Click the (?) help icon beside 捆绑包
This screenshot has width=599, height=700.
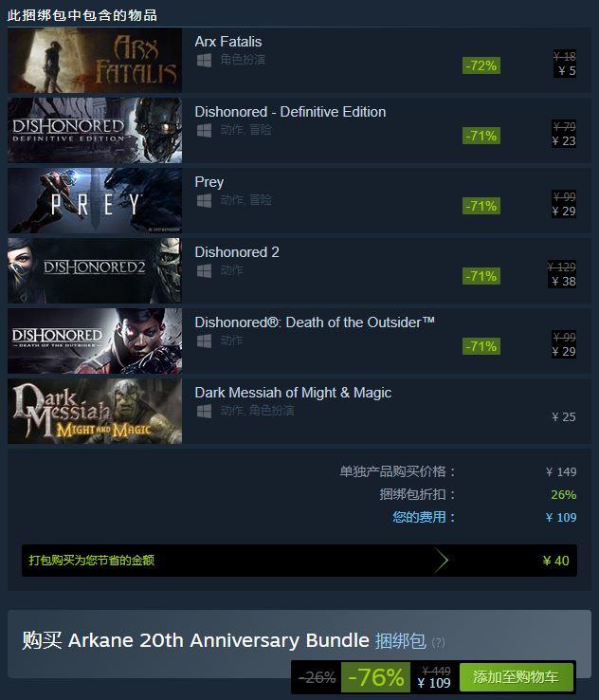point(438,642)
